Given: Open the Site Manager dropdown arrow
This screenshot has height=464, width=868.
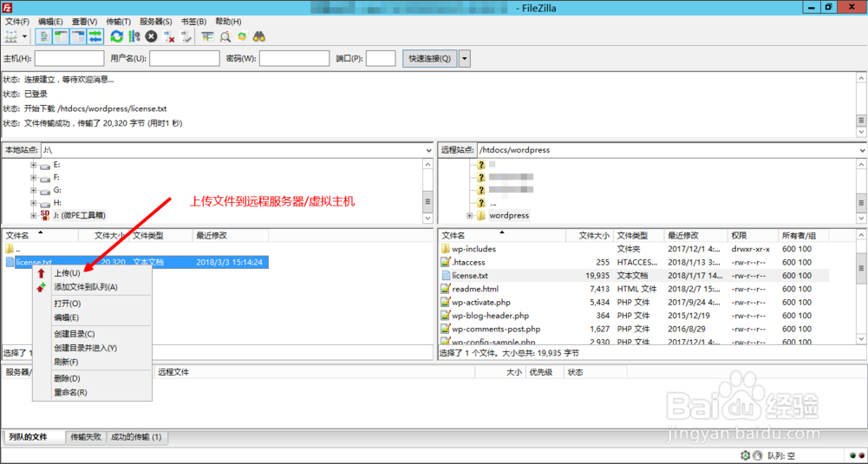Looking at the screenshot, I should point(24,36).
